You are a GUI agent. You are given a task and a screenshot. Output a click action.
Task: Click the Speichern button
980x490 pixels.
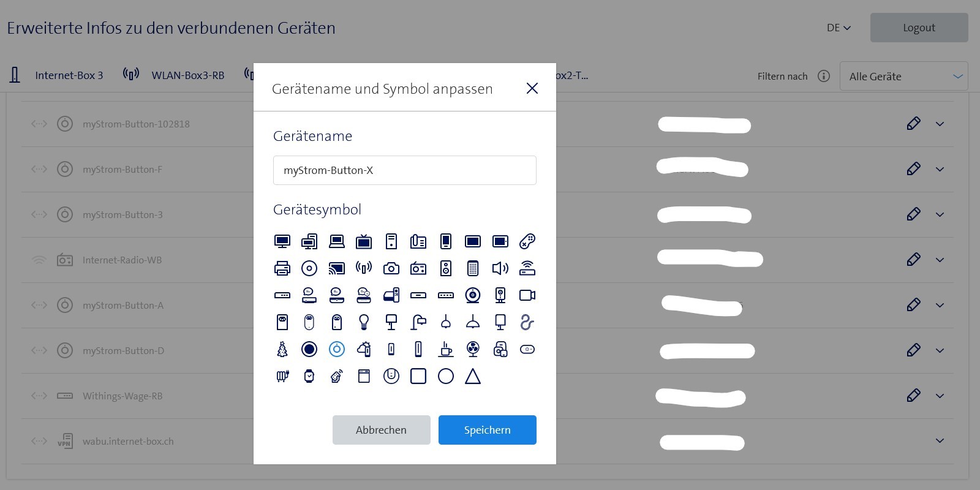coord(487,430)
